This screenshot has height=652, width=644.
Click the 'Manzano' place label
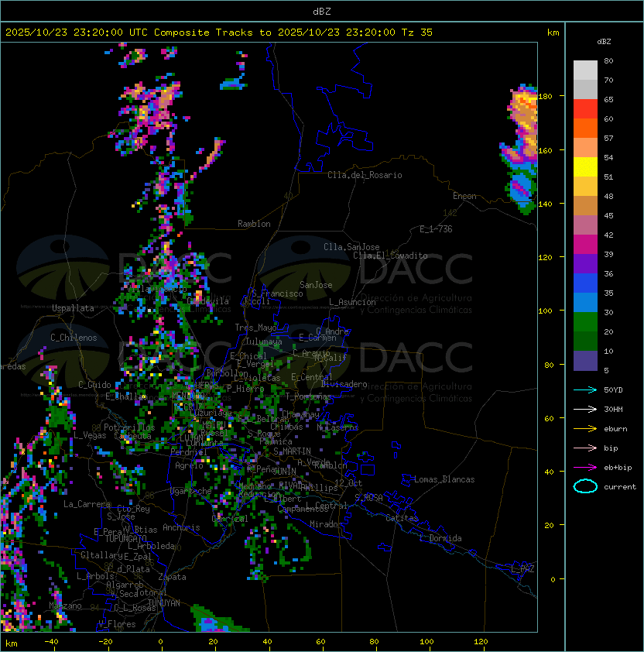pyautogui.click(x=65, y=606)
